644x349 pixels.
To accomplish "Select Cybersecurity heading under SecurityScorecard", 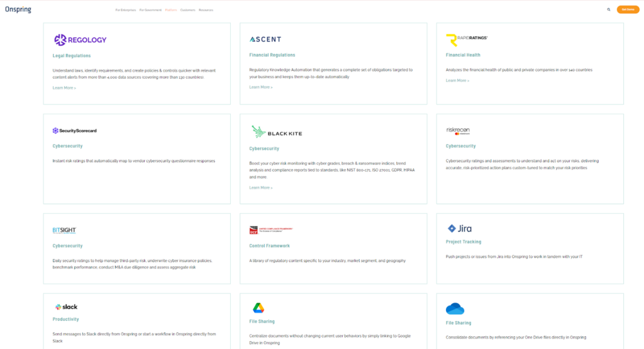I will [x=67, y=146].
